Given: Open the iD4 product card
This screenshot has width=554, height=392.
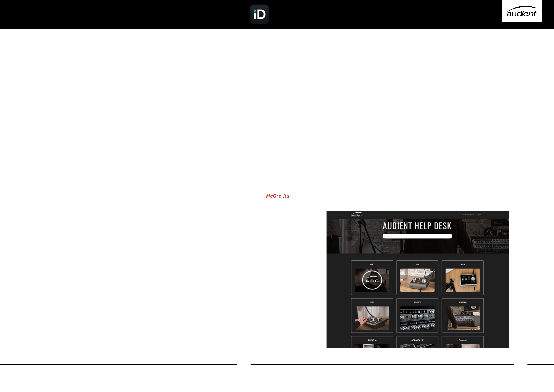Looking at the screenshot, I should tap(417, 278).
